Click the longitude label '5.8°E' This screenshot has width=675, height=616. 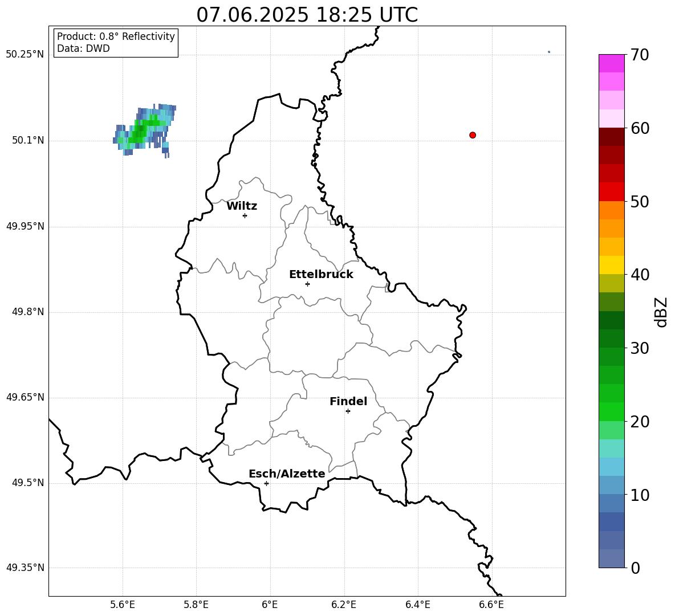coord(196,605)
